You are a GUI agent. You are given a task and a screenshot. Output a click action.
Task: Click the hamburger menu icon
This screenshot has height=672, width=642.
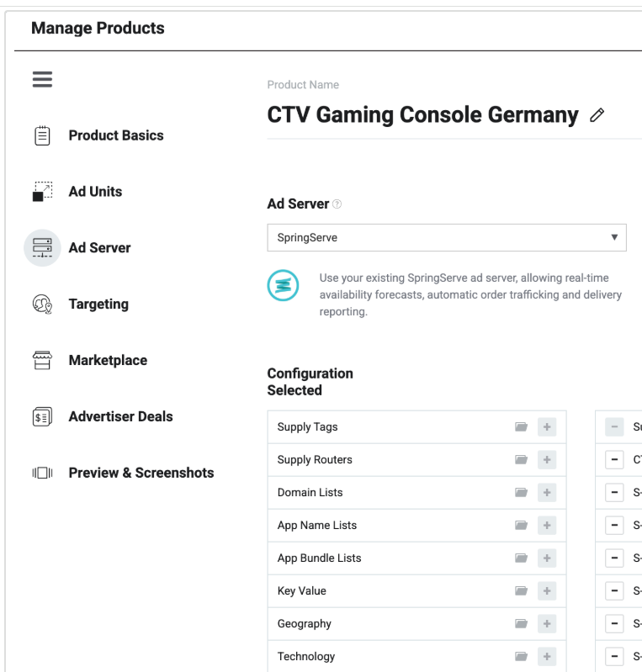[x=42, y=79]
